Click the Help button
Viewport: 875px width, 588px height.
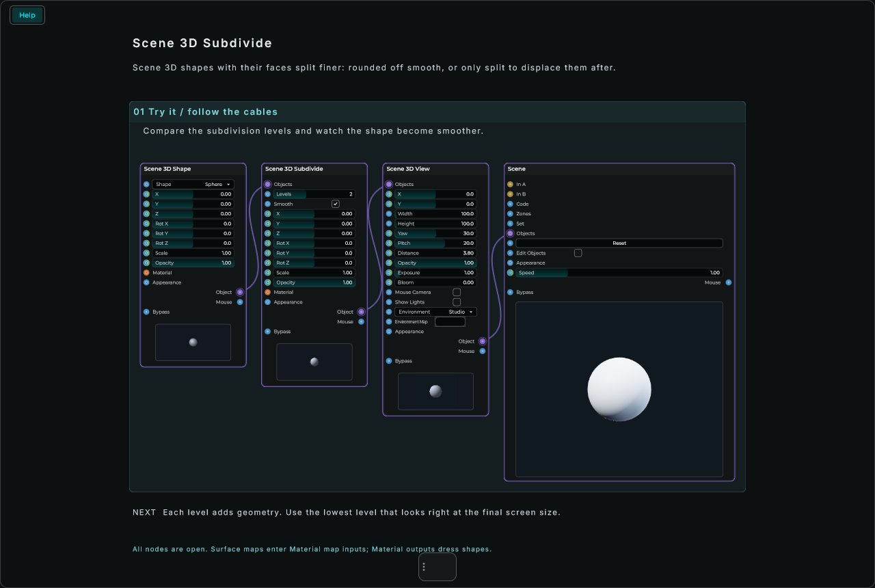27,15
